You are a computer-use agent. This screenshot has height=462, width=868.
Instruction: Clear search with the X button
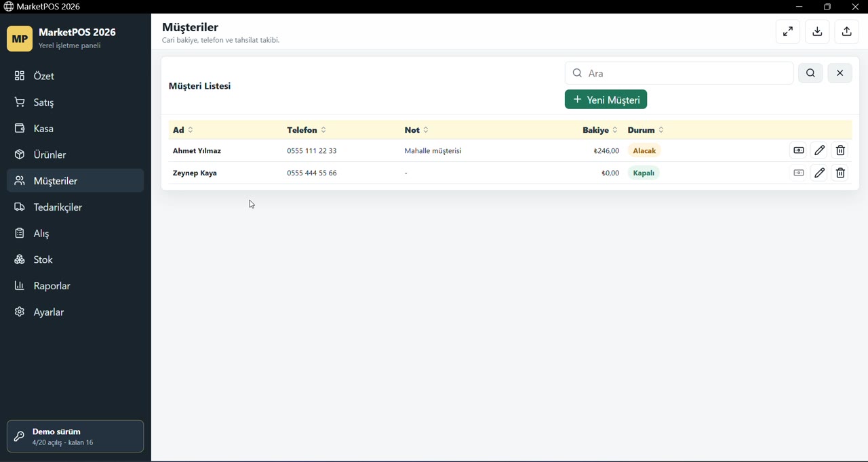[840, 73]
